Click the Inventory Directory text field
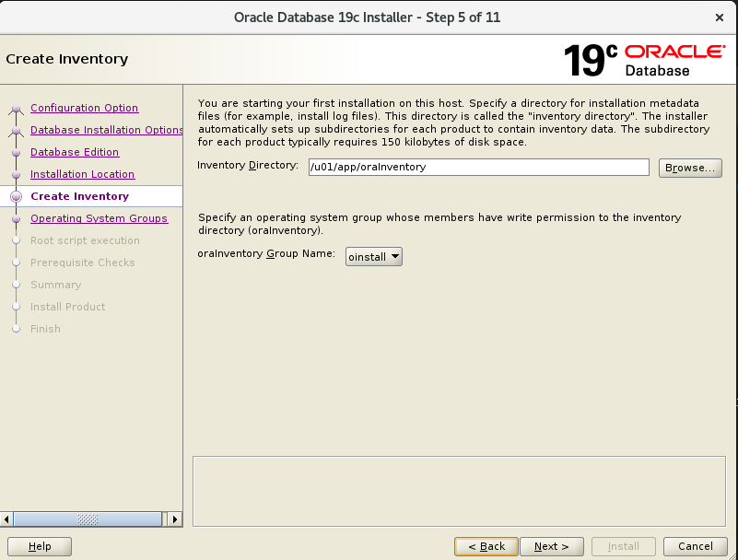738x560 pixels. 479,167
